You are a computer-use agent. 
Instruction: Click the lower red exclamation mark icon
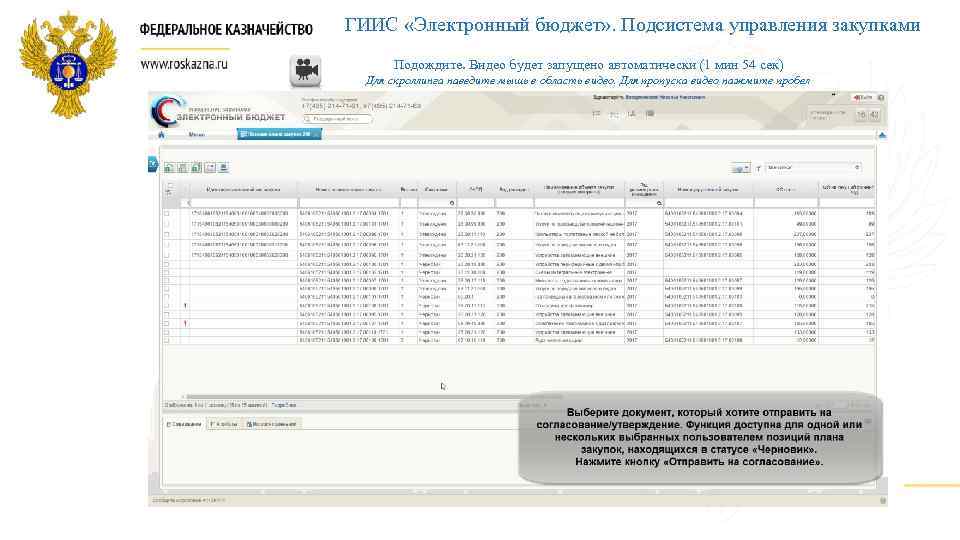pos(185,323)
